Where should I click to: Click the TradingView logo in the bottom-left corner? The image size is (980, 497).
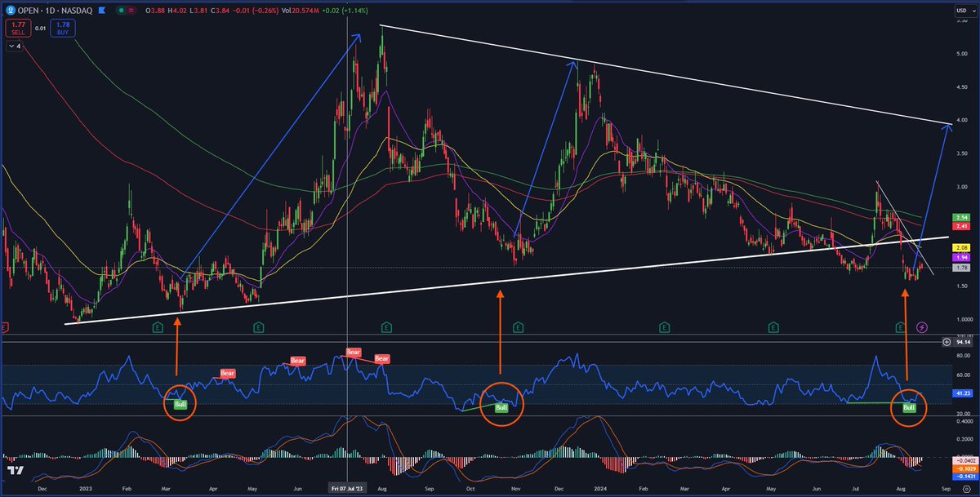pyautogui.click(x=14, y=471)
